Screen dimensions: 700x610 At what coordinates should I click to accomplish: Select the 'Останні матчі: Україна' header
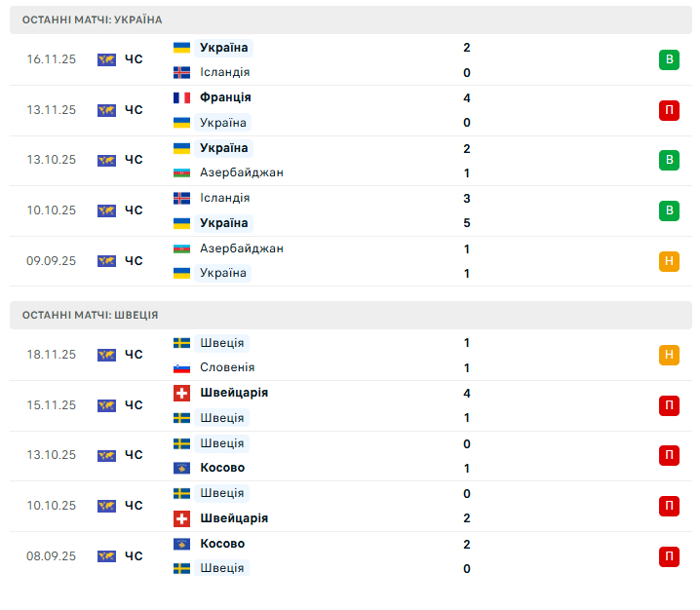[93, 19]
